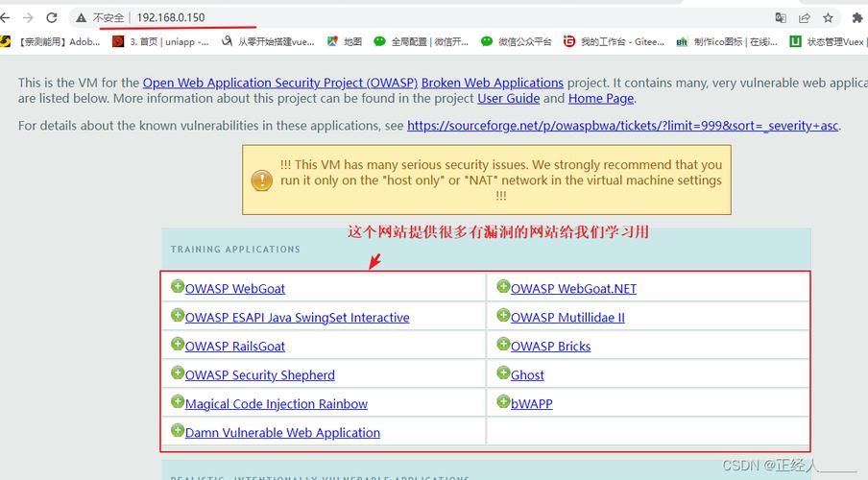Click the browser back arrow

pos(5,17)
